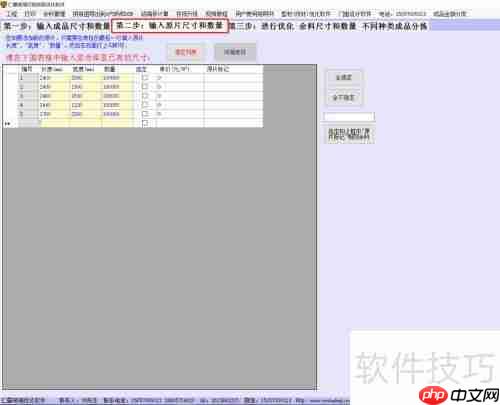Viewport: 500px width, 405px height.
Task: Focus the empty text box under 全不选定
Action: [x=349, y=117]
